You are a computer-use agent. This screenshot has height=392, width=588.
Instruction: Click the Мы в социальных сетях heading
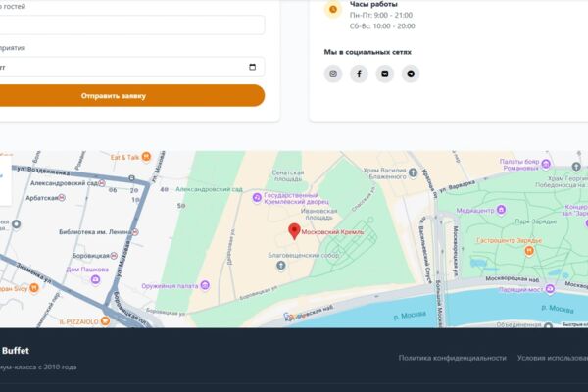pyautogui.click(x=367, y=52)
